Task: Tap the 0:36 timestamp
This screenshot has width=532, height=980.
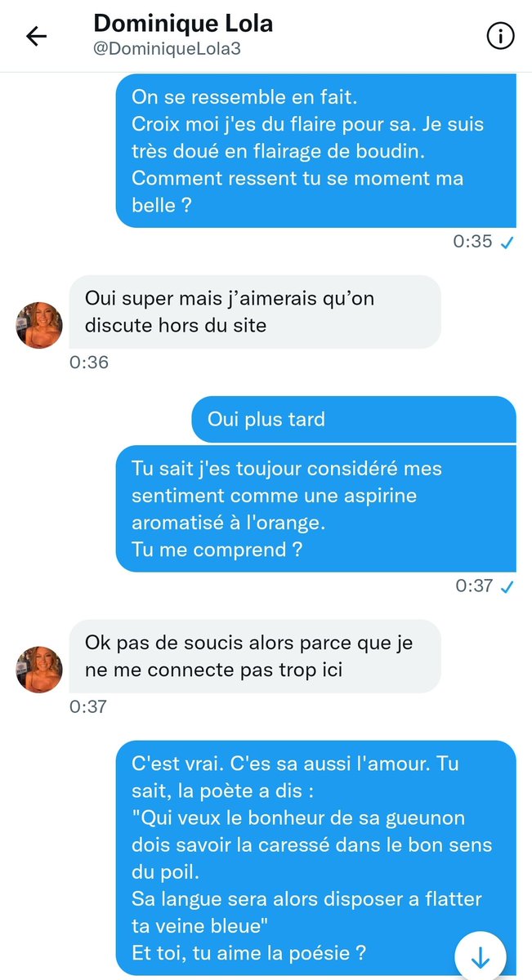Action: (88, 362)
